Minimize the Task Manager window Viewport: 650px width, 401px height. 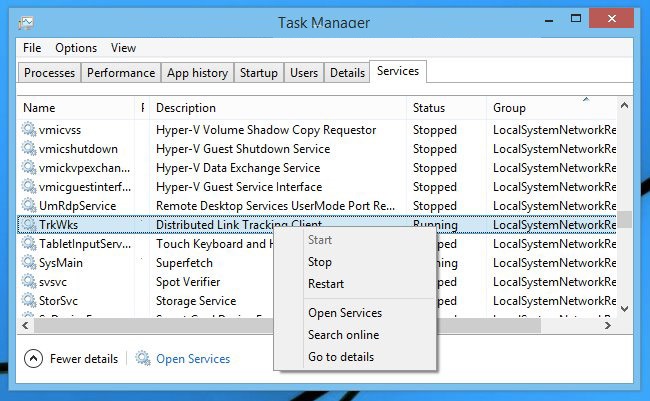click(549, 19)
